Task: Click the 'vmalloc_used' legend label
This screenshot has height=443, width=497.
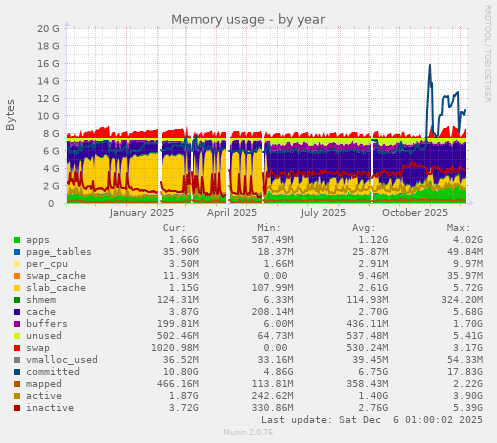Action: tap(62, 360)
